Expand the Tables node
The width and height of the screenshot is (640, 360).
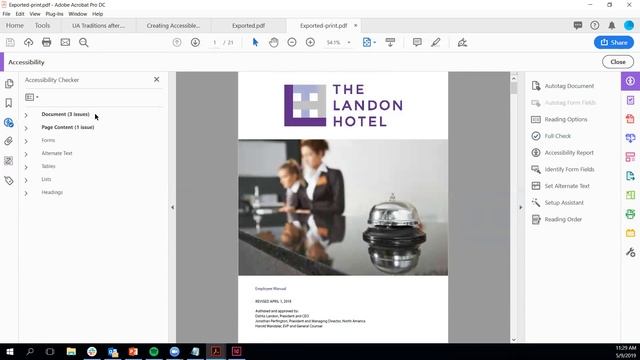coord(26,167)
